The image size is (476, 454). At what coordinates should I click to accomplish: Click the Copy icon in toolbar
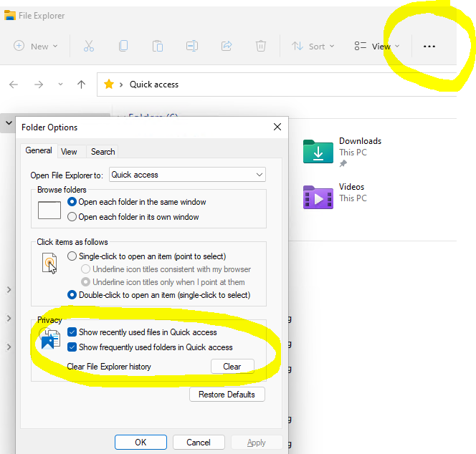click(123, 46)
